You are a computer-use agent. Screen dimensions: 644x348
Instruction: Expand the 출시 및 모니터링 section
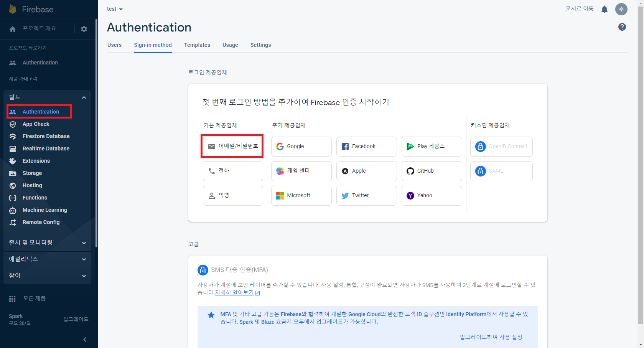pos(47,242)
